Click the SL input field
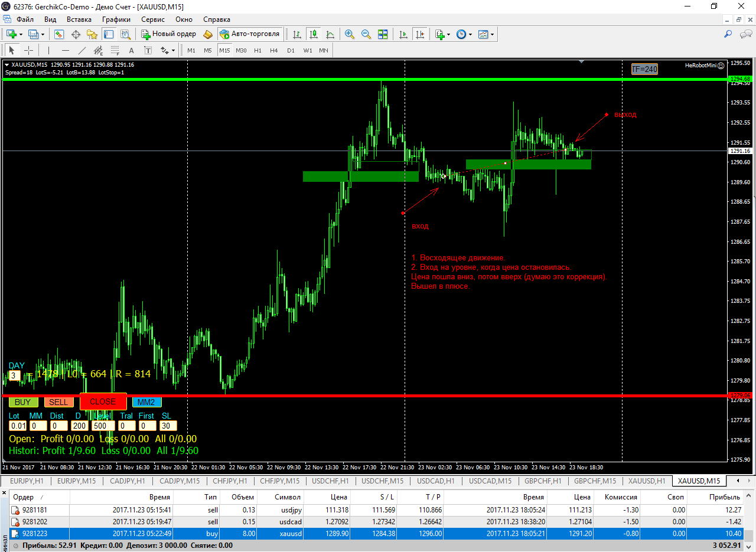756x552 pixels. coord(168,426)
